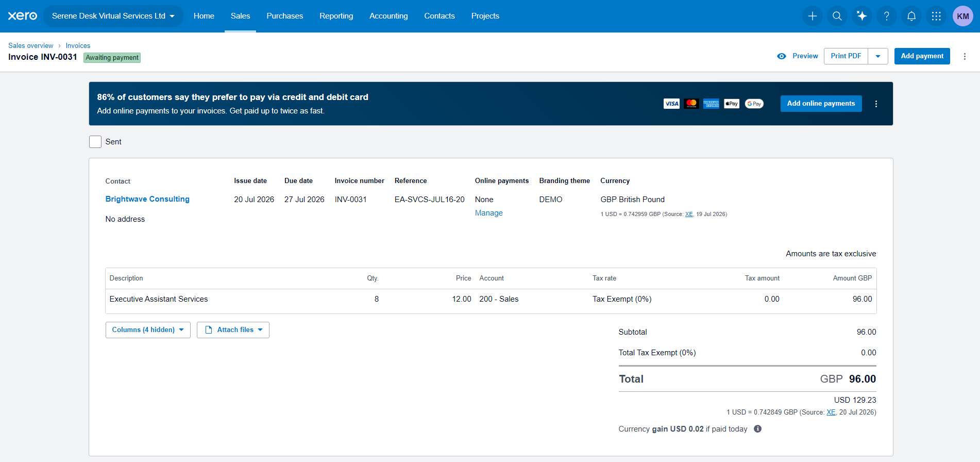
Task: Click the KM user avatar
Action: pos(963,16)
